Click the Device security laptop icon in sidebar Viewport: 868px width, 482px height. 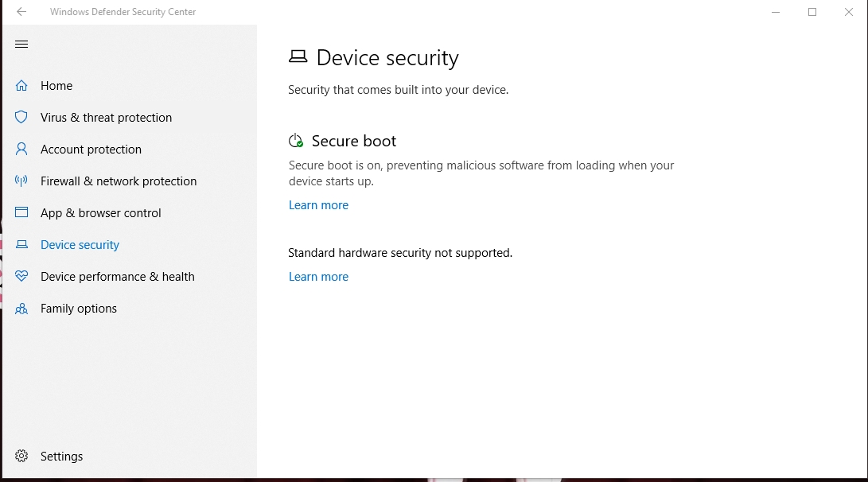pyautogui.click(x=21, y=245)
